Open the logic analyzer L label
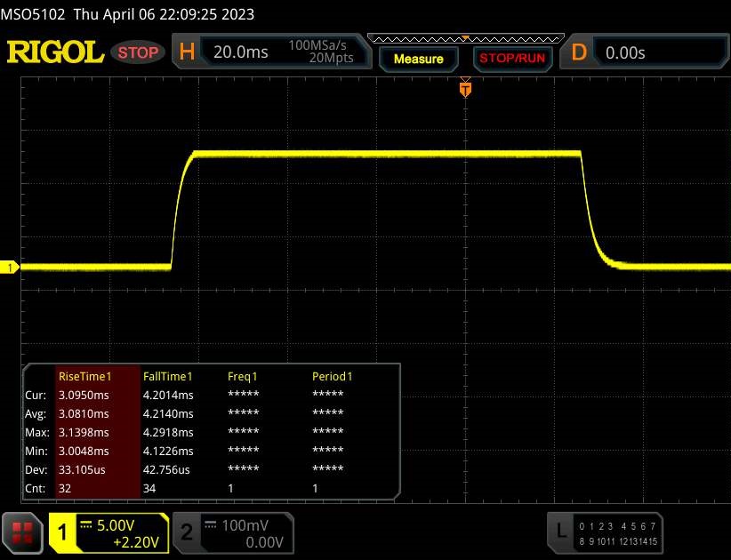 pos(560,530)
